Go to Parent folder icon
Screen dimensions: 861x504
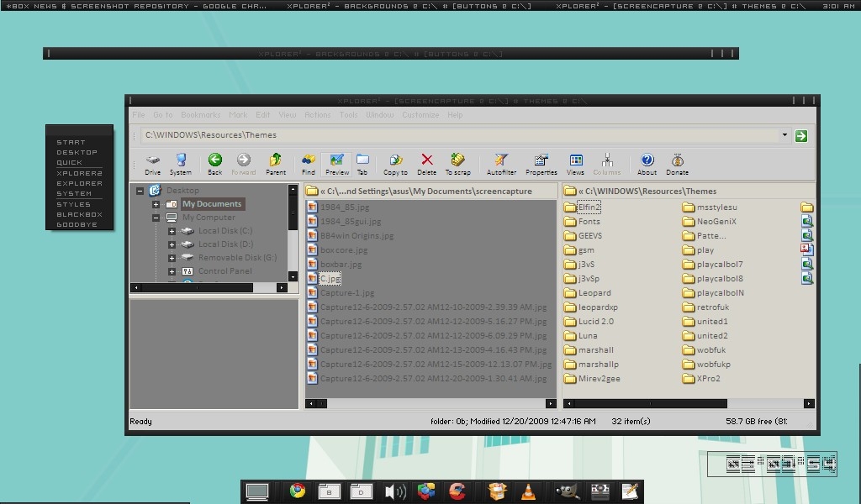[x=276, y=164]
